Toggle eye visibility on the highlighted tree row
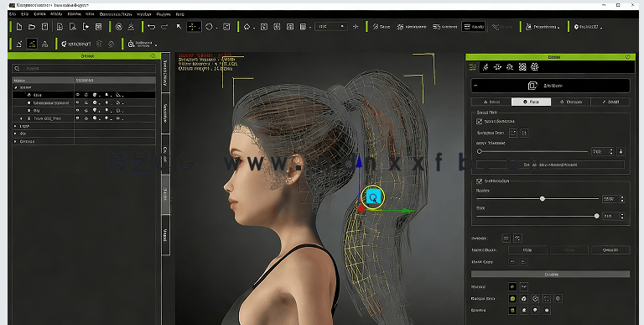The height and width of the screenshot is (325, 644). [x=78, y=95]
